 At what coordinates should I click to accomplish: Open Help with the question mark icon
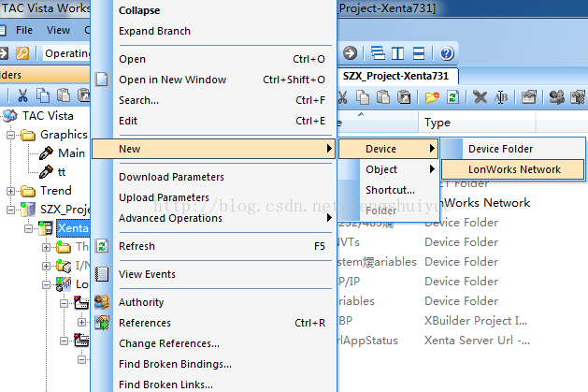tap(446, 53)
